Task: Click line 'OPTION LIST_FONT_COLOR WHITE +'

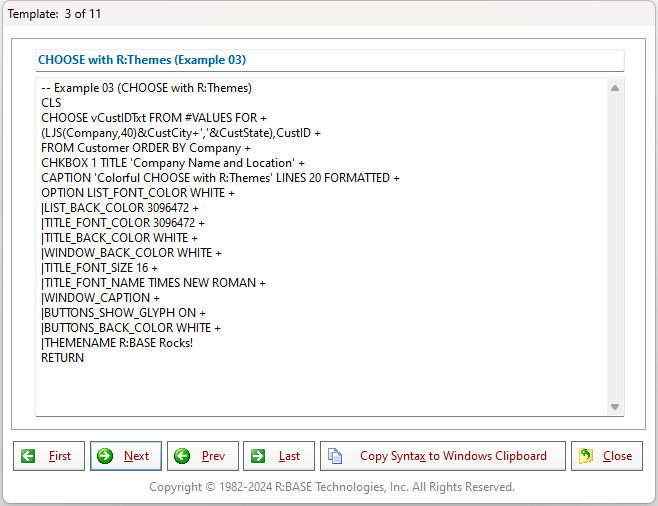Action: 138,193
